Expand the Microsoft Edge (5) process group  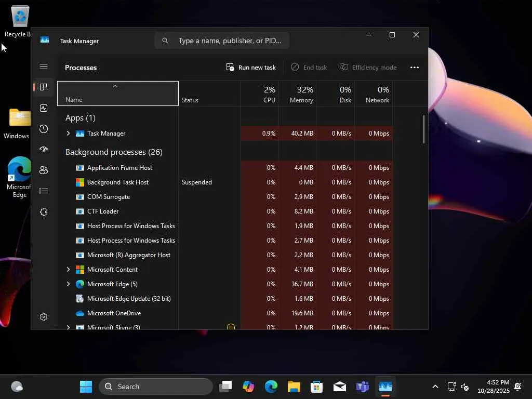click(68, 284)
